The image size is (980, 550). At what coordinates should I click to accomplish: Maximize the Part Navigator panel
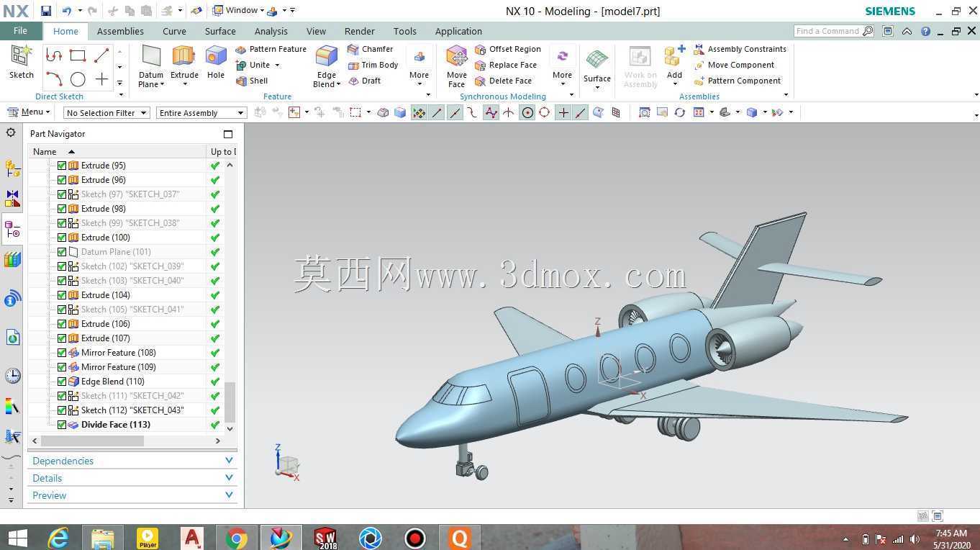point(228,134)
